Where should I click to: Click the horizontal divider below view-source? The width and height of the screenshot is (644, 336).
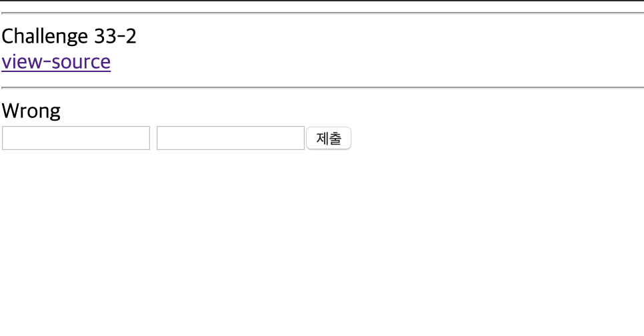323,87
